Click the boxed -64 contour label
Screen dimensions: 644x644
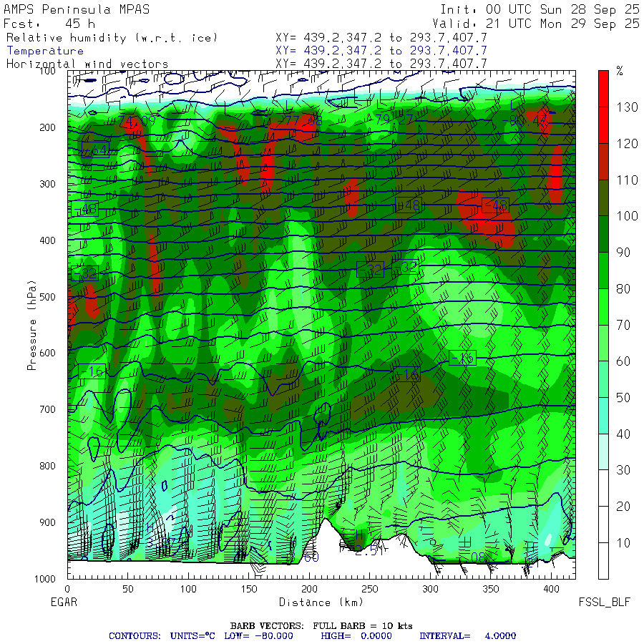tap(95, 150)
